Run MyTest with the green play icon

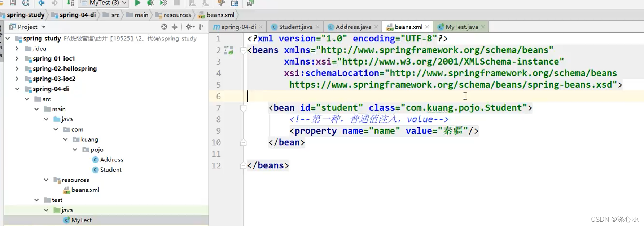[x=137, y=3]
